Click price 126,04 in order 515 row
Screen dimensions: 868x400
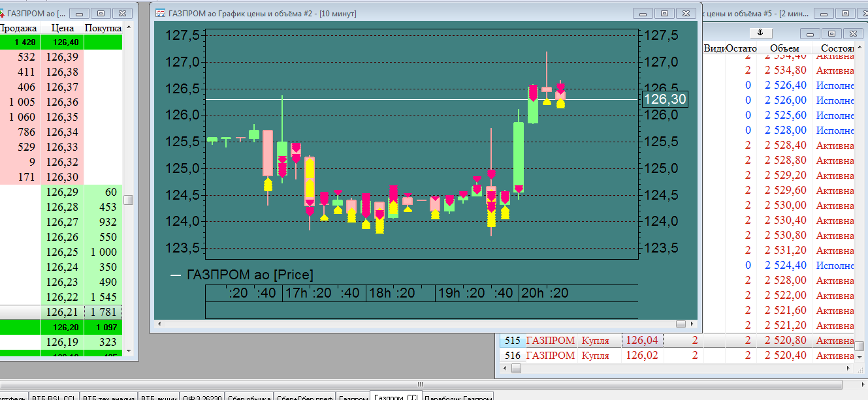643,341
